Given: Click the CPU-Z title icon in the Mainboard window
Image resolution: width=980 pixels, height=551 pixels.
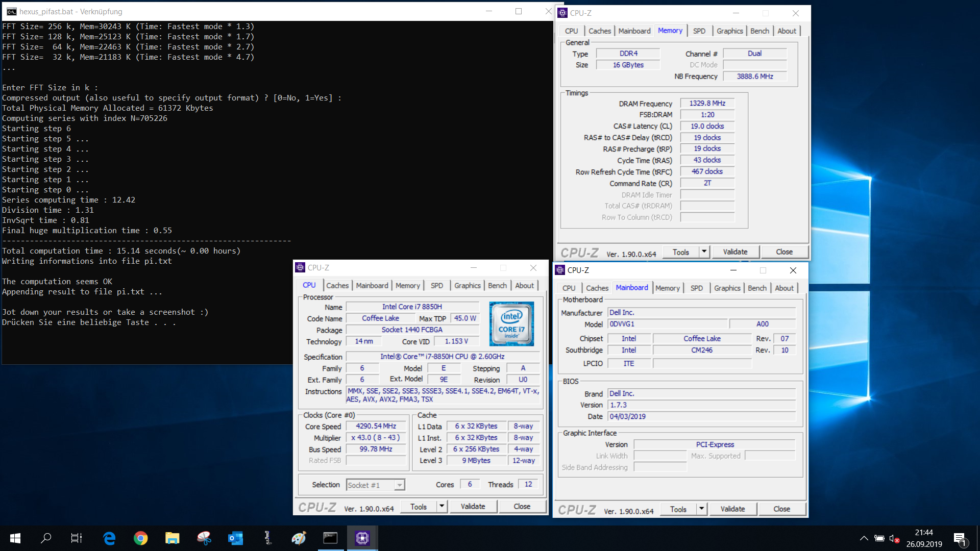Looking at the screenshot, I should click(560, 270).
